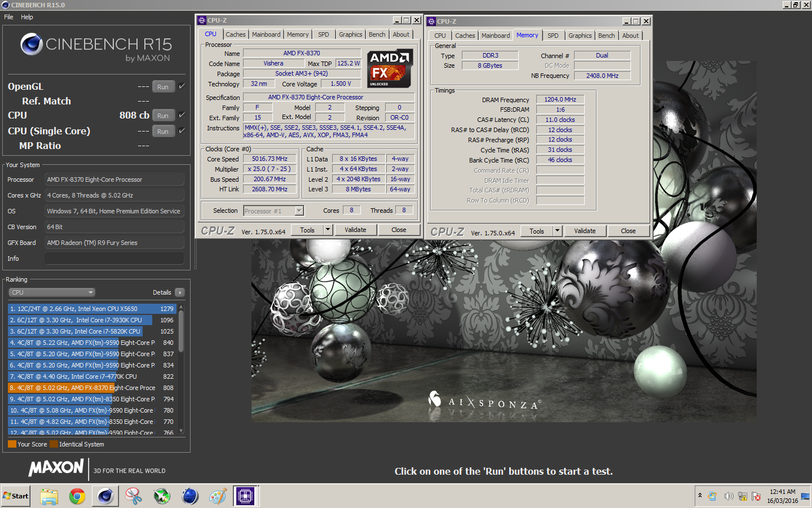
Task: Click the Action Center flag tray icon
Action: 756,496
